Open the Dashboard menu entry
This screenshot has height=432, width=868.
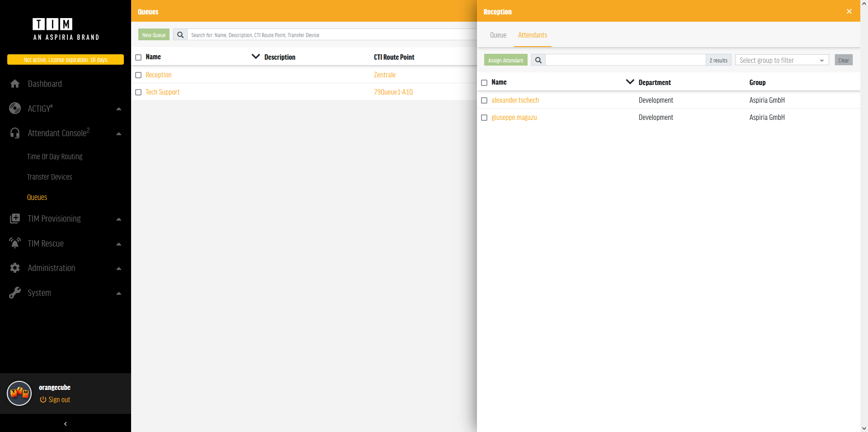45,84
